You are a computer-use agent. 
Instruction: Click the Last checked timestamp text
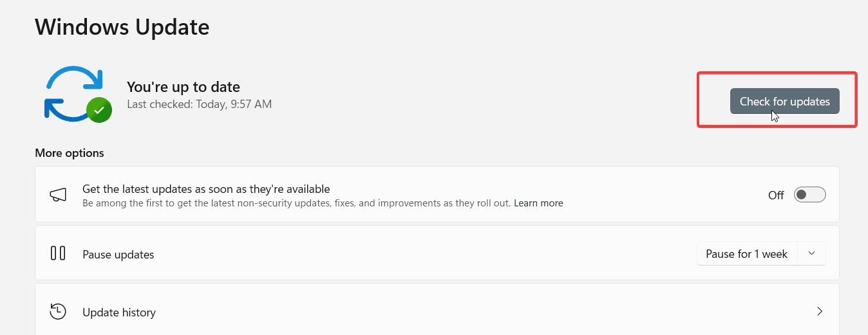pos(200,104)
